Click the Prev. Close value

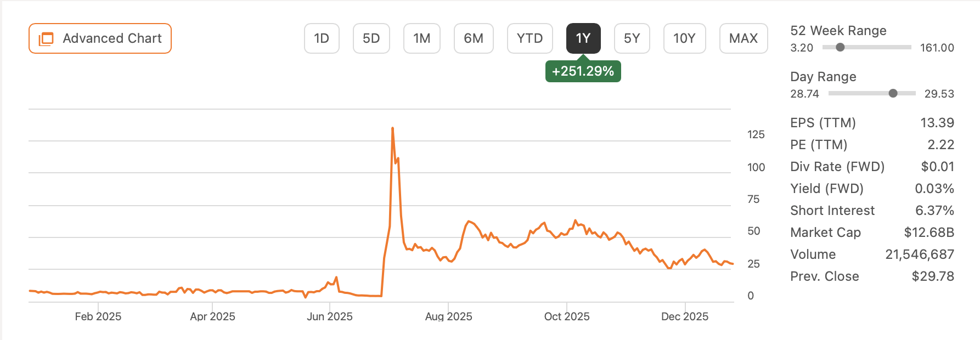point(933,276)
